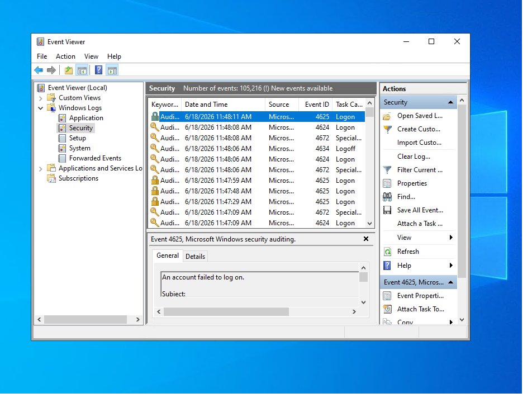Click the Forward arrow toolbar icon
The image size is (532, 407).
click(51, 70)
